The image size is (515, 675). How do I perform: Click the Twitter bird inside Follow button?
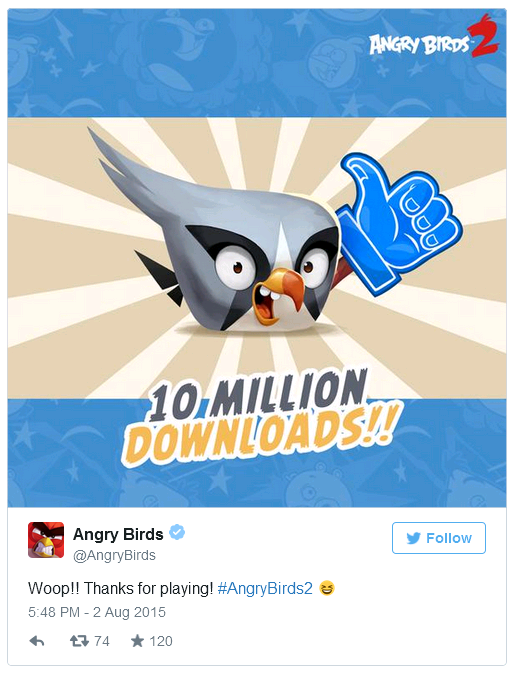tap(413, 538)
